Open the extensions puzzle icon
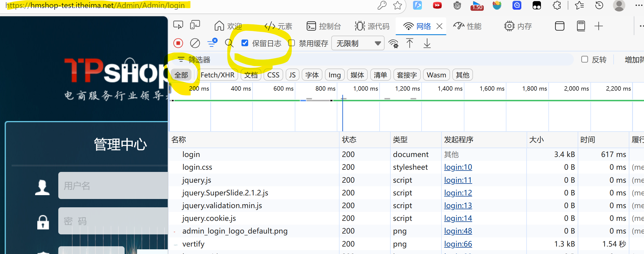The image size is (644, 254). (x=557, y=5)
